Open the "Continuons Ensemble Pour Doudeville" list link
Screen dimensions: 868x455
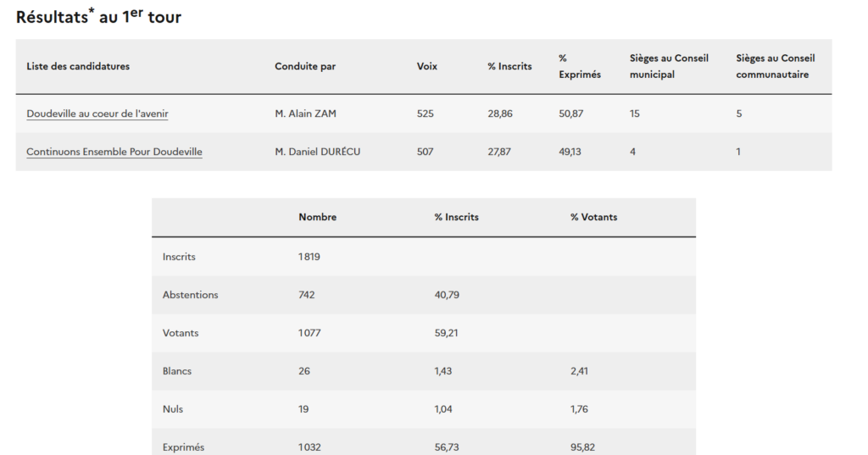pyautogui.click(x=114, y=152)
